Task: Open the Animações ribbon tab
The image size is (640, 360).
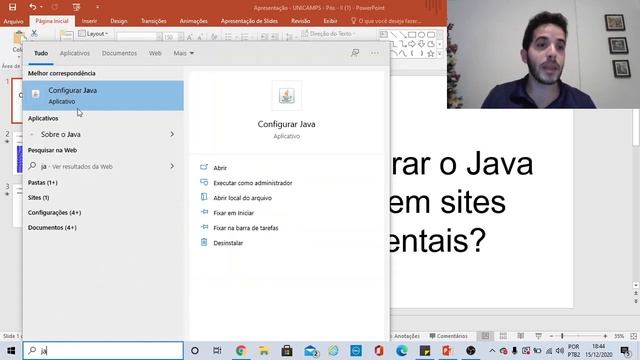Action: coord(193,21)
